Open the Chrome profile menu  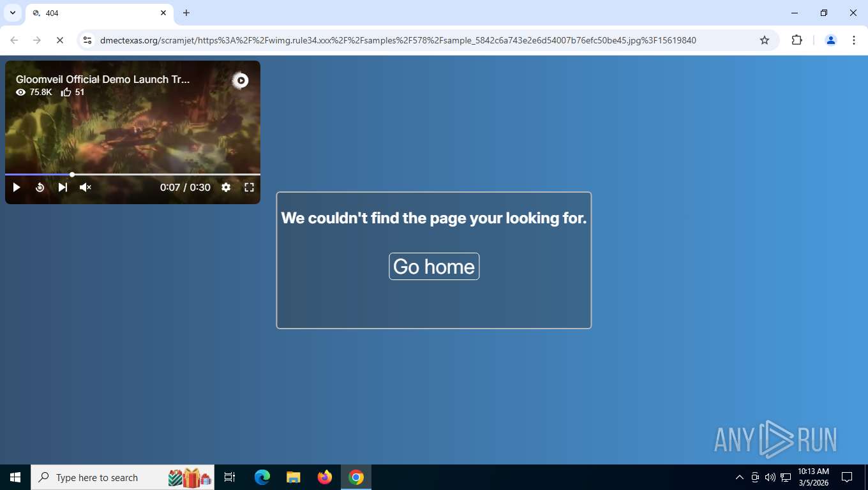coord(831,40)
